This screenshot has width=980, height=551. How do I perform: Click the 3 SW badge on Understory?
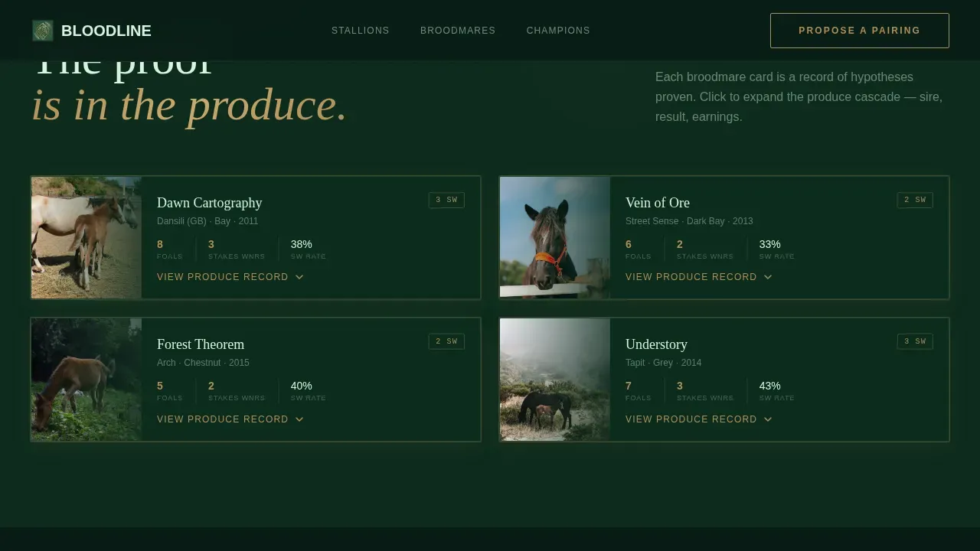click(915, 341)
